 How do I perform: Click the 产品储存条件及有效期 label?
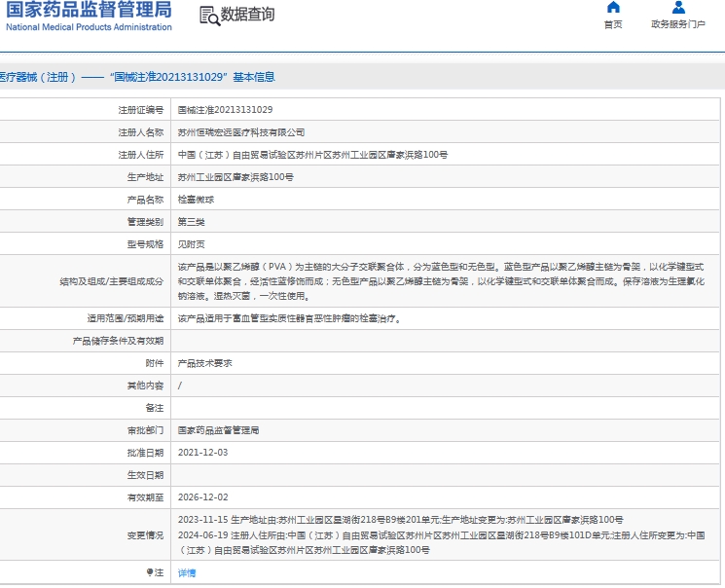(x=118, y=341)
